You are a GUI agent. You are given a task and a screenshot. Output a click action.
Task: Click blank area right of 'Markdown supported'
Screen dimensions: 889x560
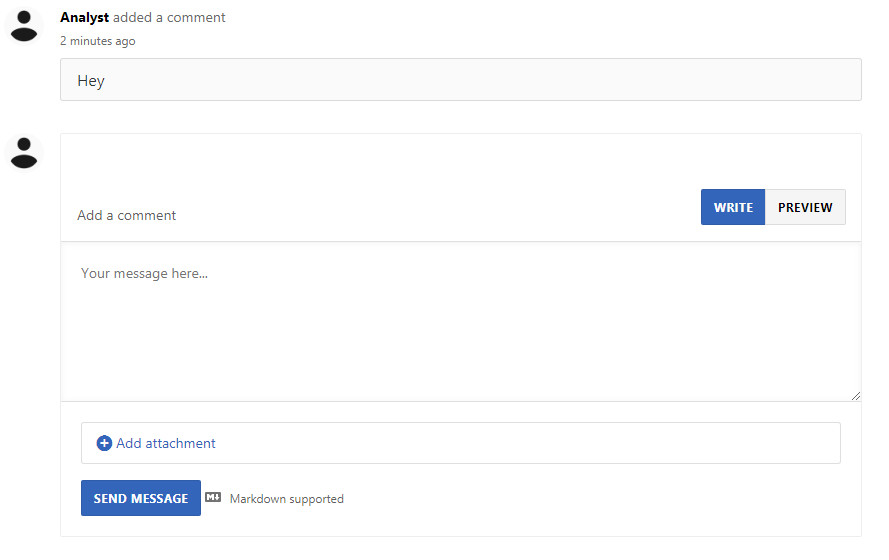click(595, 499)
